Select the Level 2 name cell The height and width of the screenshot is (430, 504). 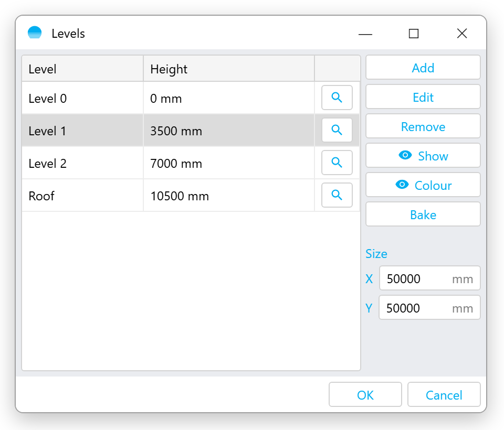pos(82,163)
